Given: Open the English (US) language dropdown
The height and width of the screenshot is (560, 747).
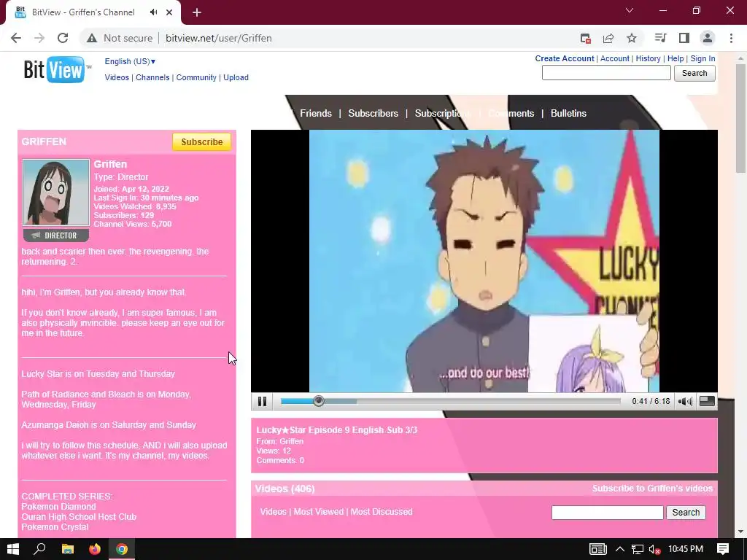Looking at the screenshot, I should click(130, 61).
